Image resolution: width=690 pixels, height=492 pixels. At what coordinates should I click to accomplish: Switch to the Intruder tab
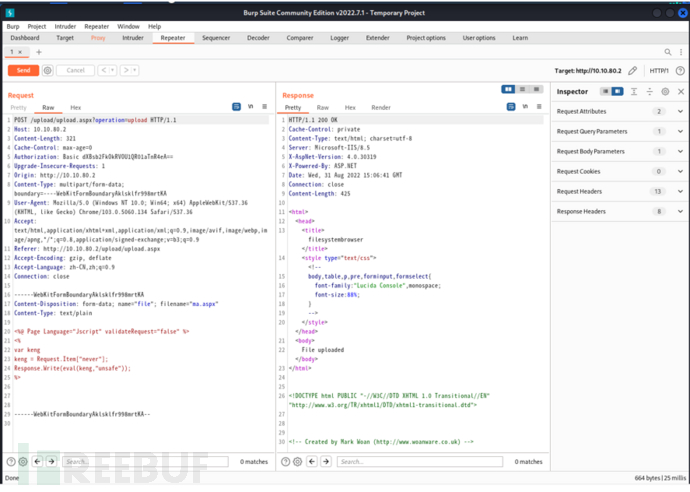(133, 38)
